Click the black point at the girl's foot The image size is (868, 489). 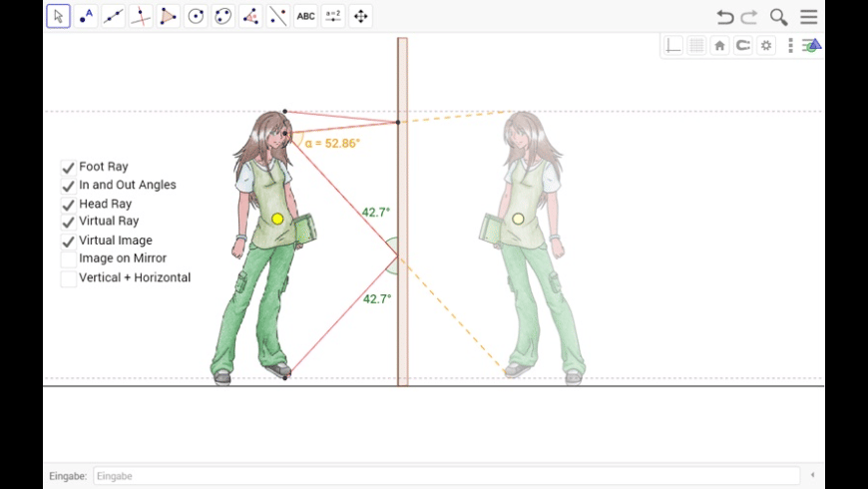pos(285,377)
